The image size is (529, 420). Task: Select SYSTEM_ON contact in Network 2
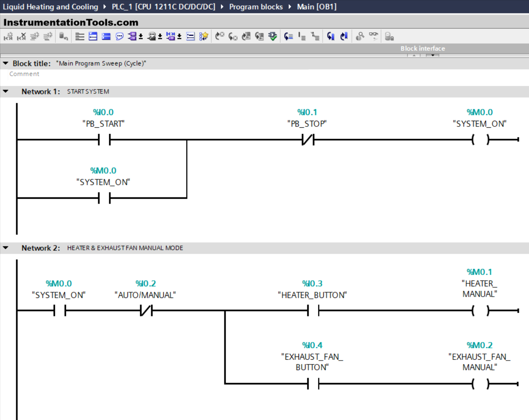59,311
